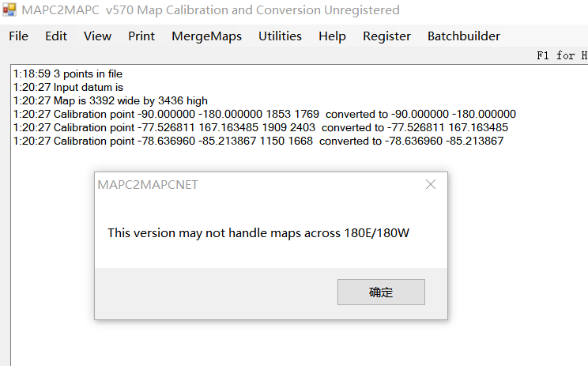
Task: Click the '3 points in file' log line
Action: pos(68,74)
